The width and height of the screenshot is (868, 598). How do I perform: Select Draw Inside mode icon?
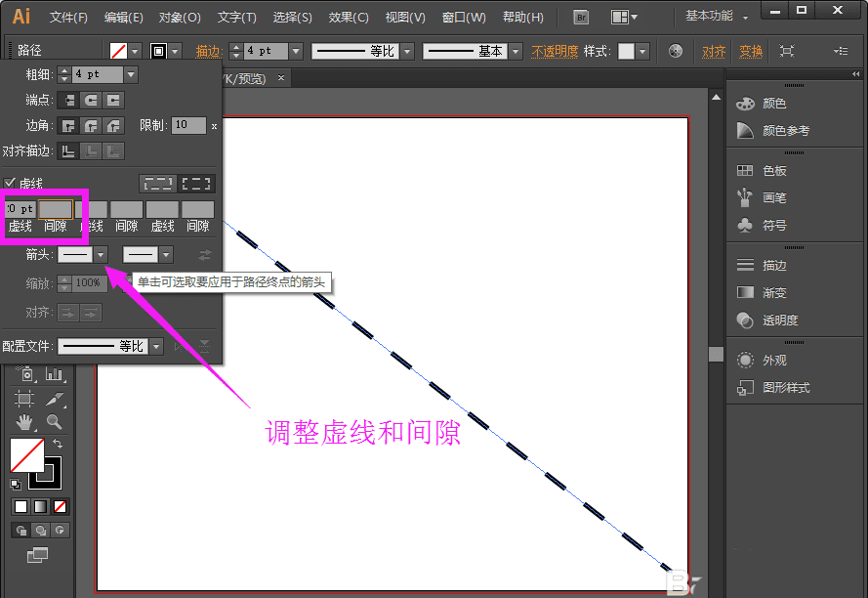(60, 531)
